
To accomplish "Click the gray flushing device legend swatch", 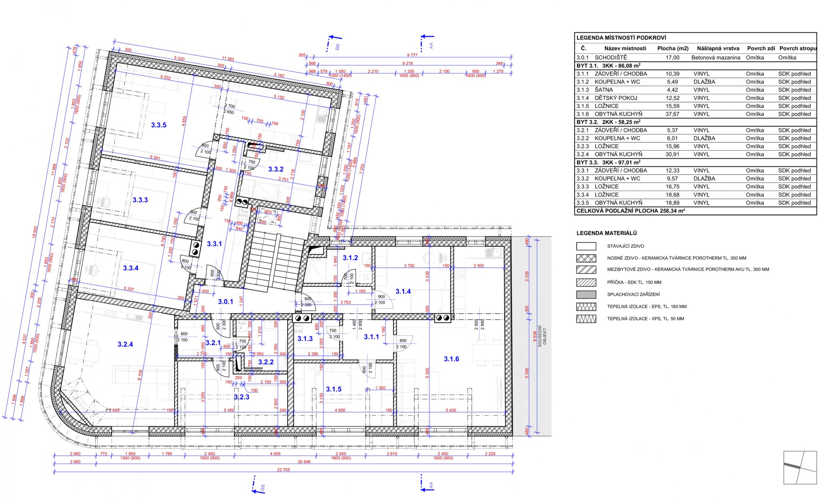I will [586, 295].
